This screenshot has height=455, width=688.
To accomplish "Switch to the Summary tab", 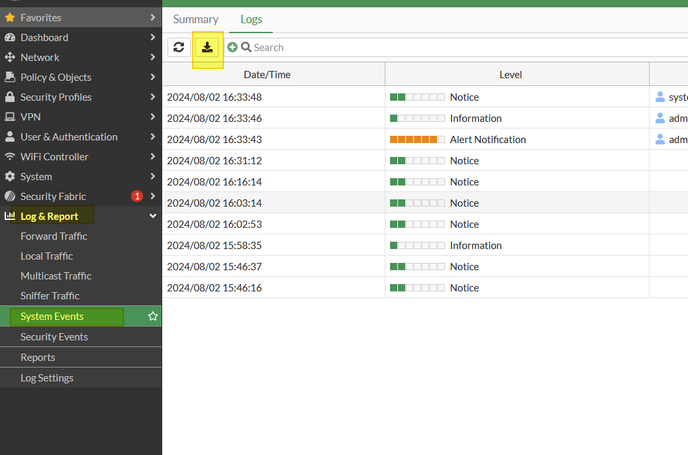I will pyautogui.click(x=196, y=19).
